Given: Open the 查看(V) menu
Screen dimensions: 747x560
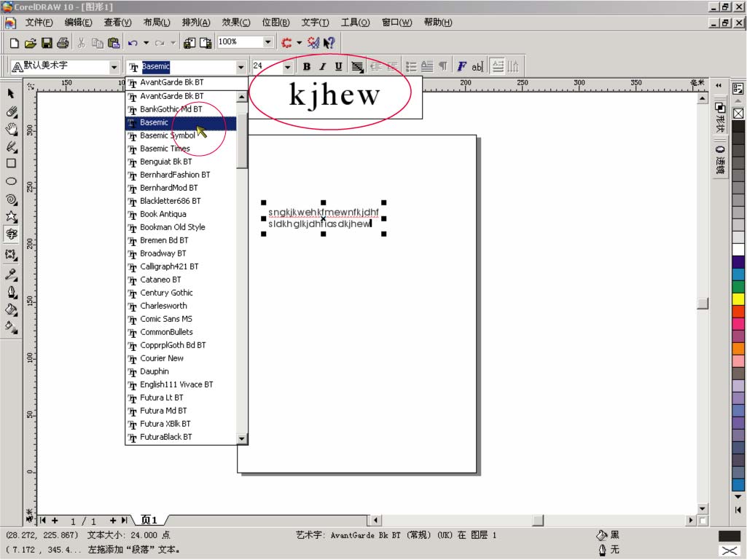Looking at the screenshot, I should [x=117, y=23].
